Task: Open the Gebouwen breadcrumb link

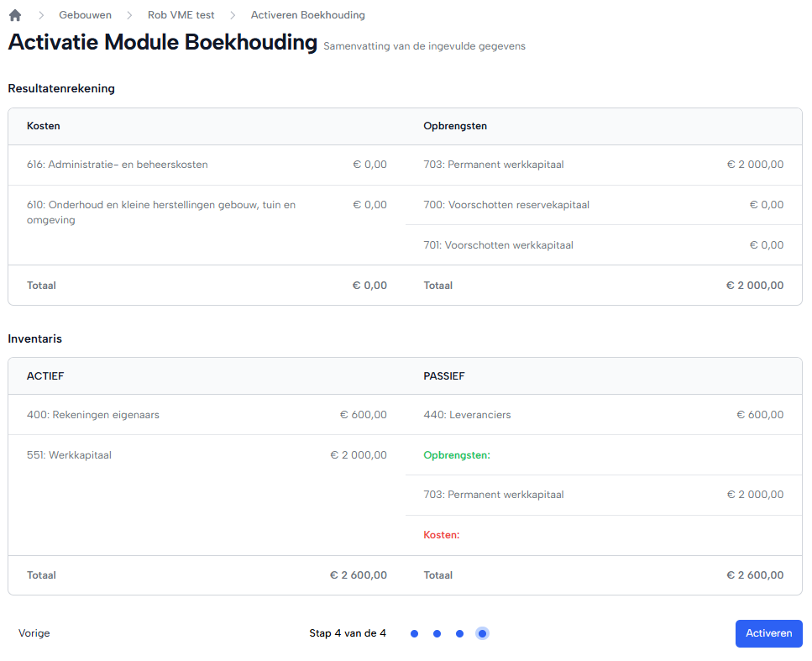Action: (x=85, y=15)
